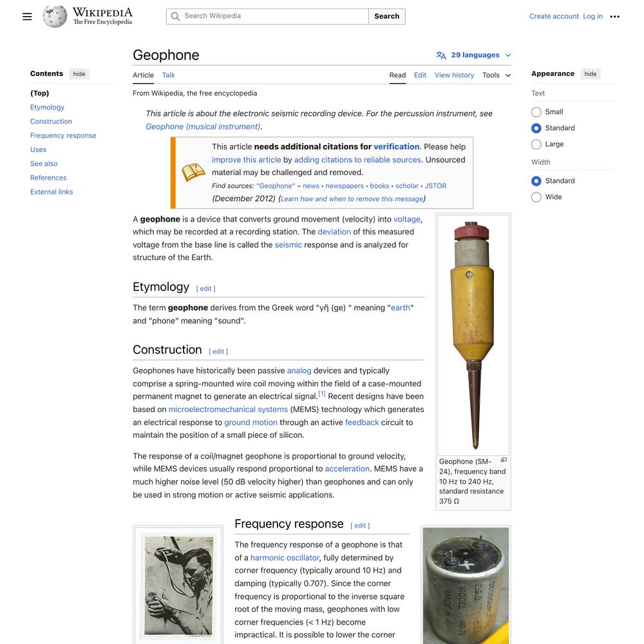Hide the Contents sidebar
This screenshot has width=644, height=644.
pos(79,74)
